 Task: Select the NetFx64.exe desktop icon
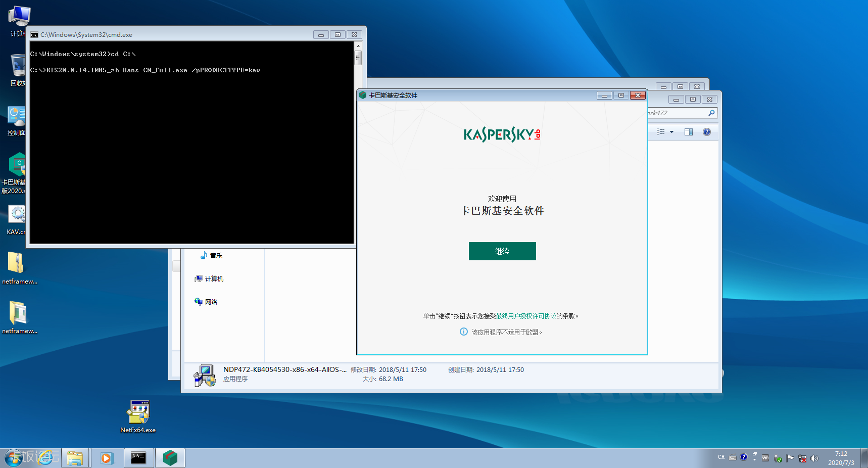point(138,416)
